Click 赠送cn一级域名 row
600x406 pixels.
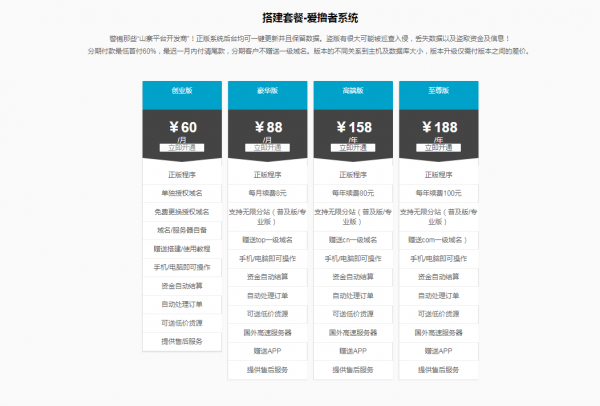(353, 240)
